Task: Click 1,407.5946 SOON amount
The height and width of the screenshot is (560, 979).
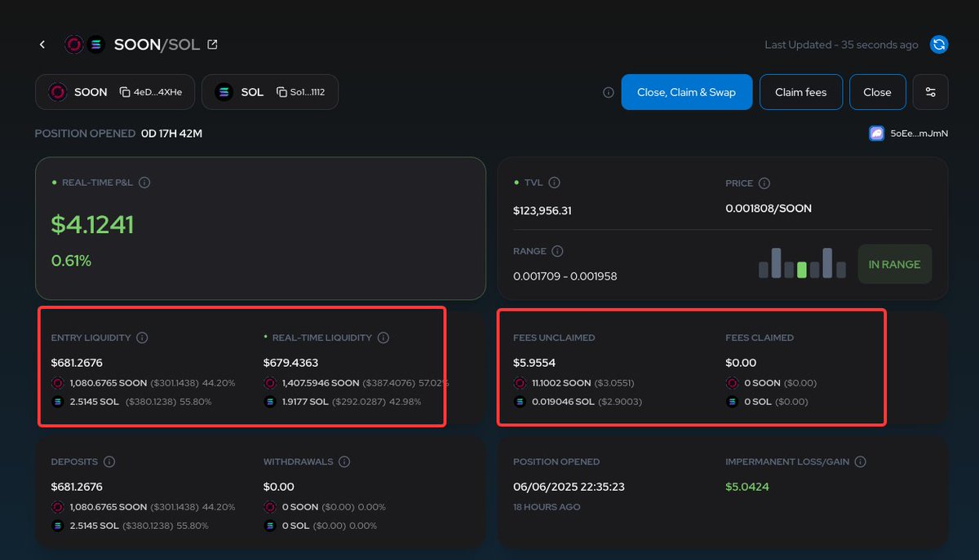Action: coord(321,382)
